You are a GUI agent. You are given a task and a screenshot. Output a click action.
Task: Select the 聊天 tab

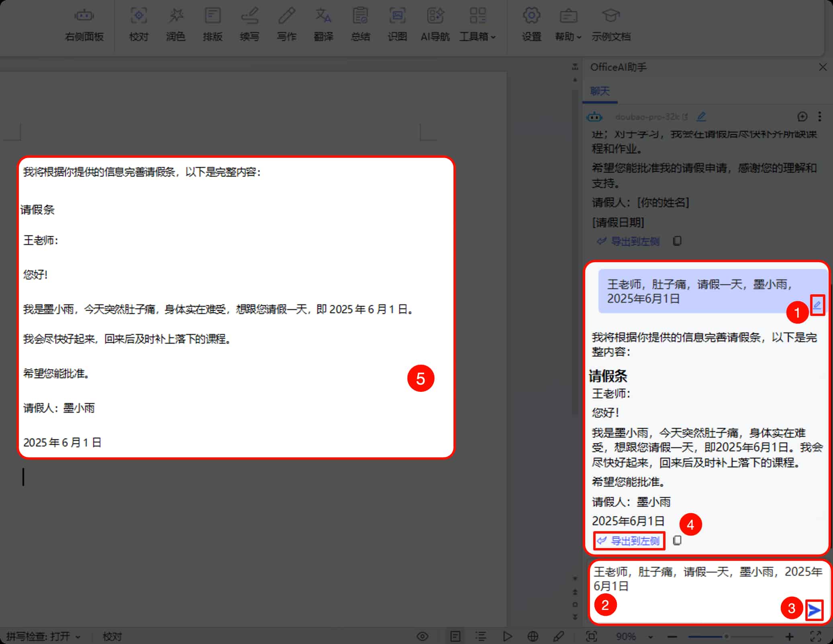tap(600, 91)
